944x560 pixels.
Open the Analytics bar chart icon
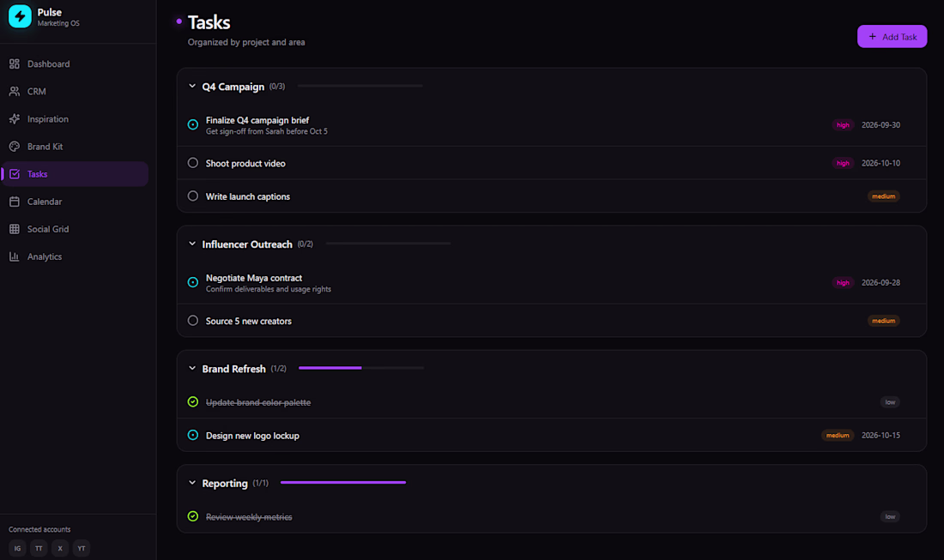(15, 256)
